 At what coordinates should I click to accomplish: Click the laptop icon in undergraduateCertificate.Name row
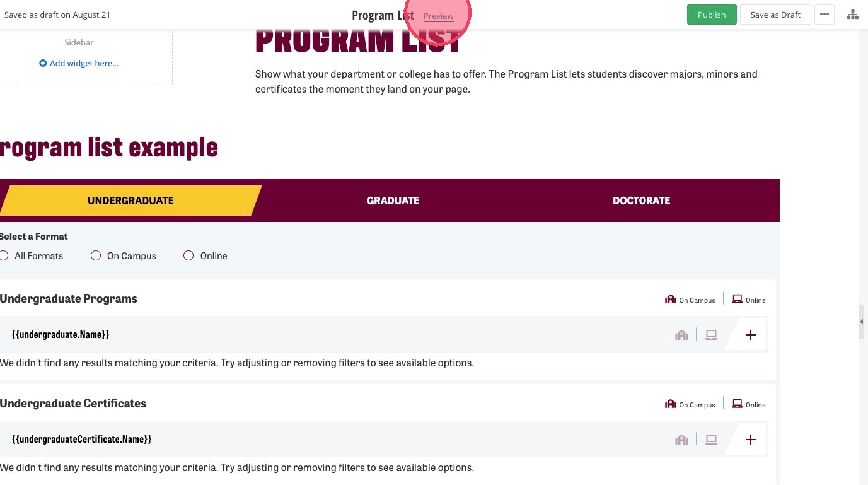pos(712,440)
